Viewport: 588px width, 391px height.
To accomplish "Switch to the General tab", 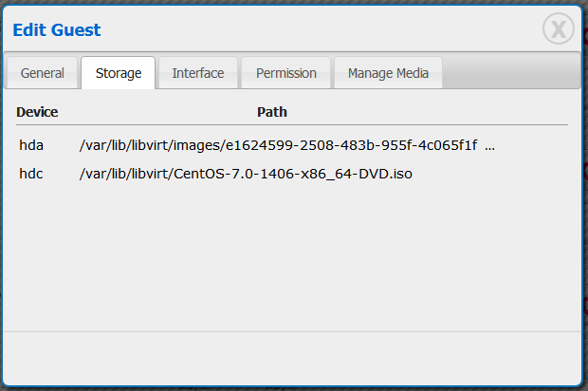I will tap(43, 73).
